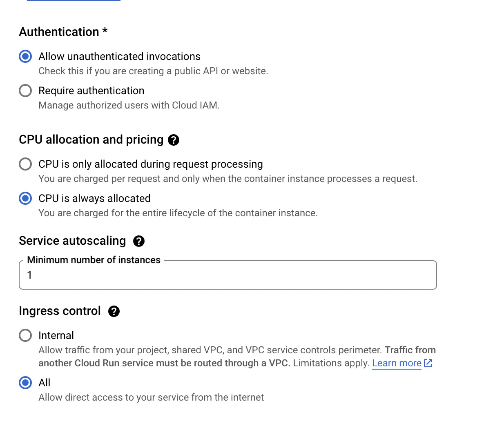Viewport: 504px width, 421px height.
Task: Select Allow unauthenticated invocations radio button
Action: point(25,56)
